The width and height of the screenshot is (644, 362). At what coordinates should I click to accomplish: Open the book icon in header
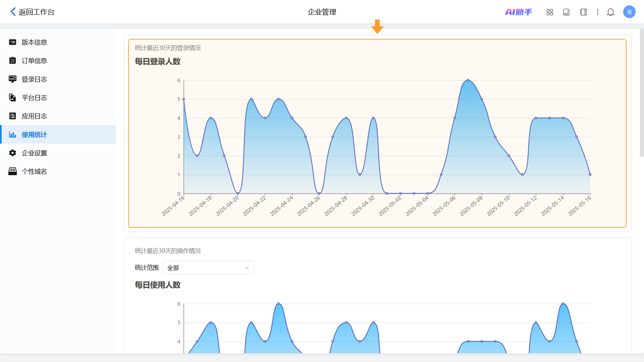[x=566, y=12]
